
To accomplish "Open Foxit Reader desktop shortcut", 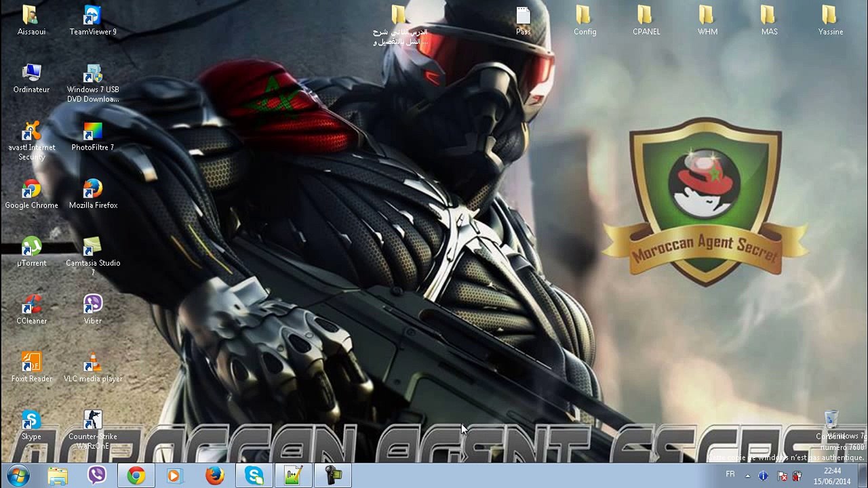I will pos(31,368).
